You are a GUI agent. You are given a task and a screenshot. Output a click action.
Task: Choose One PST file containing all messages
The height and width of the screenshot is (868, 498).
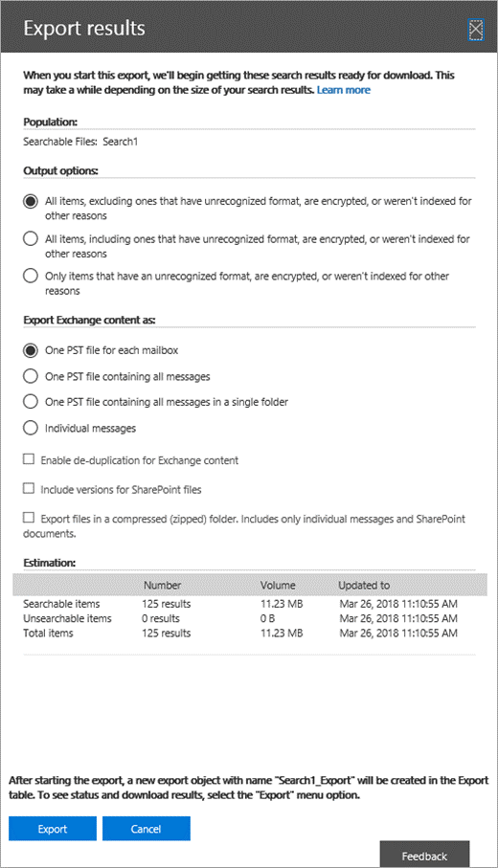tap(31, 376)
